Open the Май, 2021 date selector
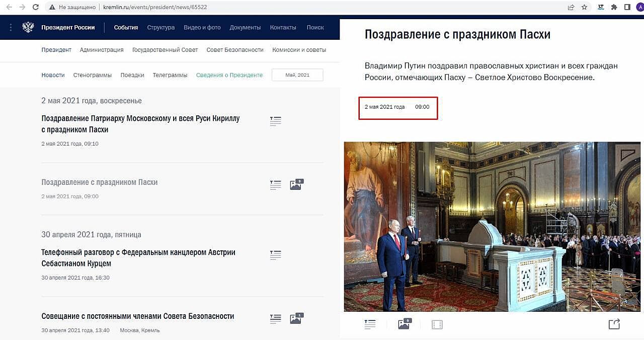This screenshot has width=644, height=340. 297,75
